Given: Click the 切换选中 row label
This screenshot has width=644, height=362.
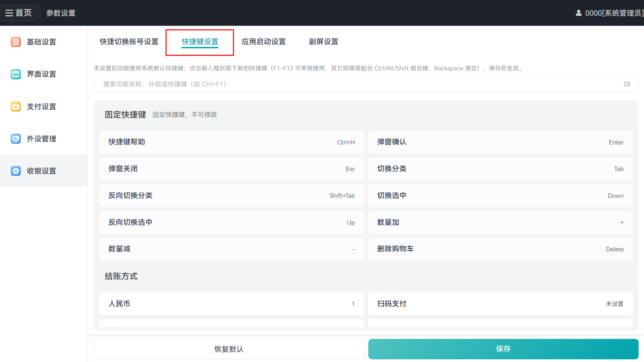Looking at the screenshot, I should coord(392,195).
